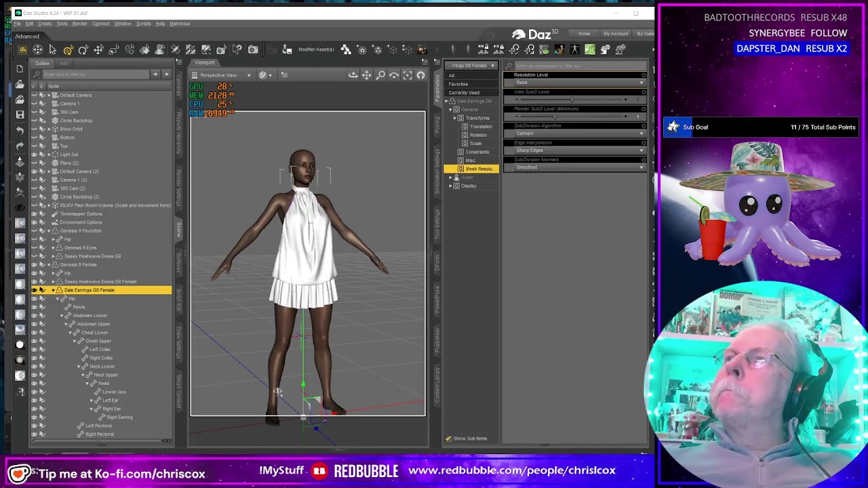Toggle the Show Sub Items checkbox
This screenshot has height=488, width=868.
click(x=448, y=439)
